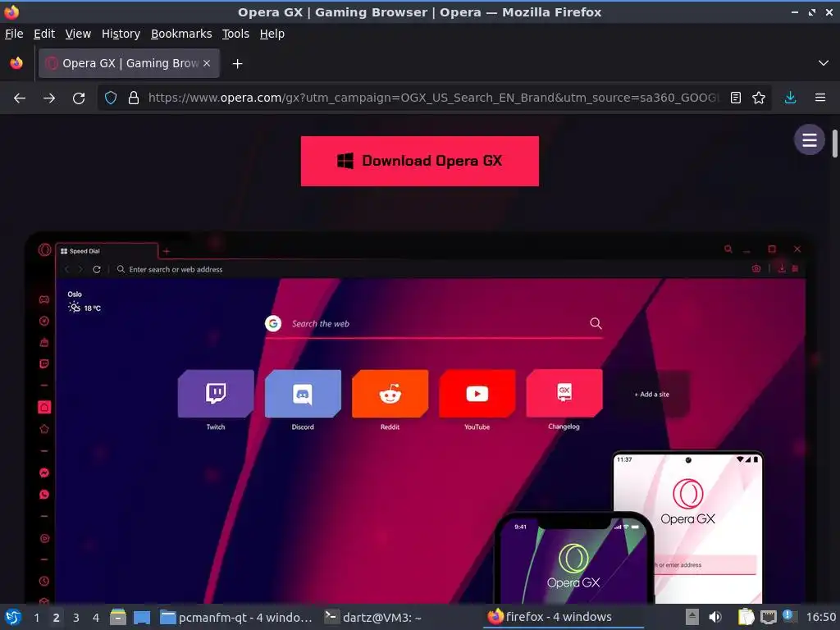Click the Reddit speed dial tile
Image resolution: width=840 pixels, height=630 pixels.
(390, 394)
